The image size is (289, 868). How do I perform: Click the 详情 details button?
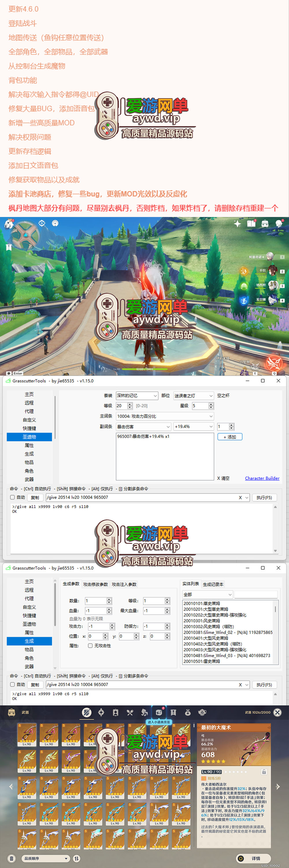253,858
